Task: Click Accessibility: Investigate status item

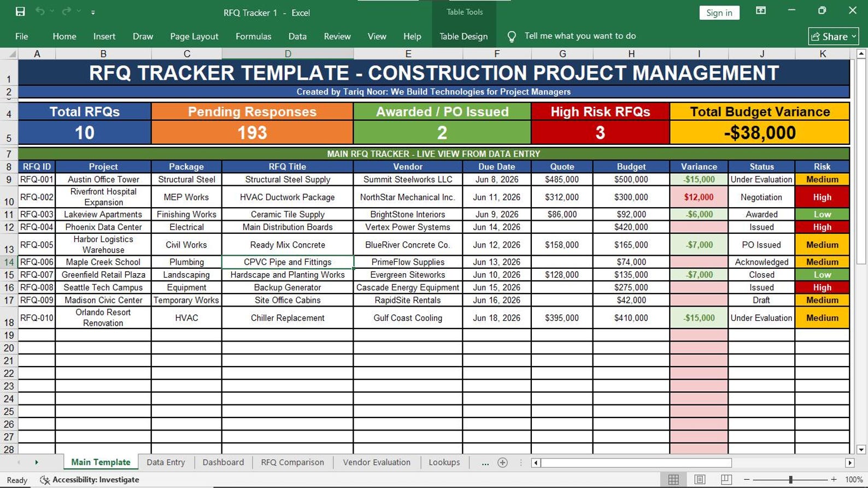Action: [x=90, y=480]
